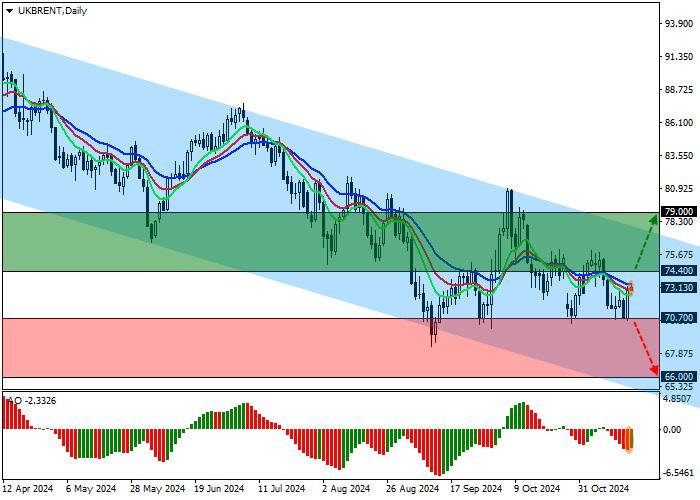Click the current price 73.130 label

pyautogui.click(x=679, y=288)
